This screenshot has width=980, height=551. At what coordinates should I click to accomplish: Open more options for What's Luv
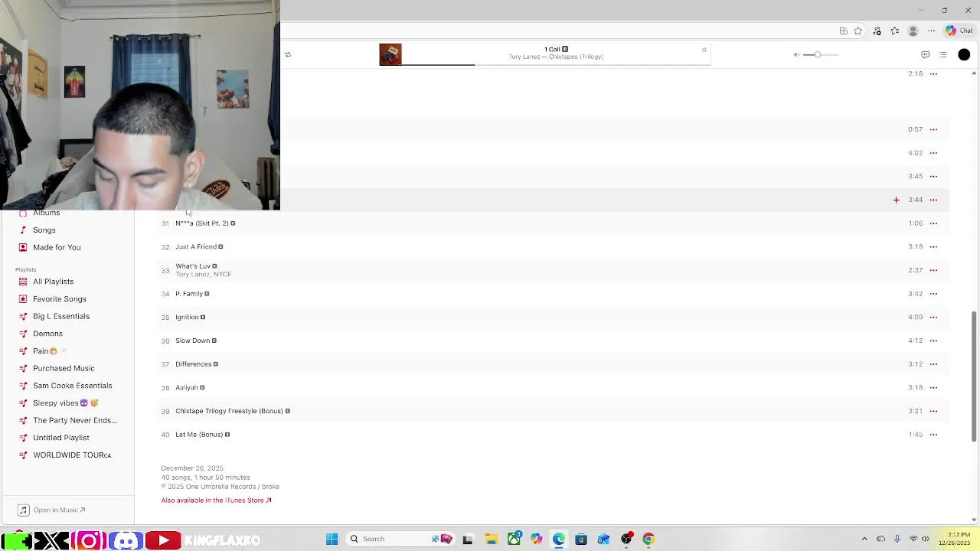point(933,270)
